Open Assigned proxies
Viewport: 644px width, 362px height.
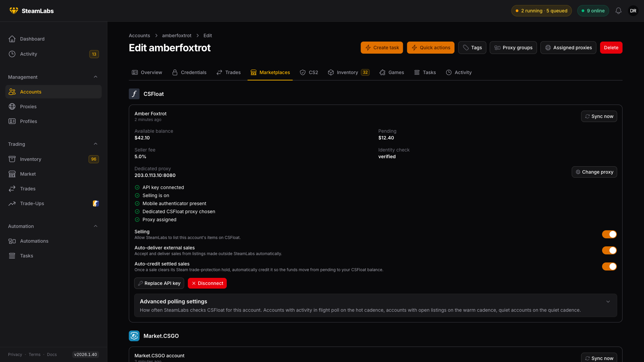pyautogui.click(x=568, y=48)
